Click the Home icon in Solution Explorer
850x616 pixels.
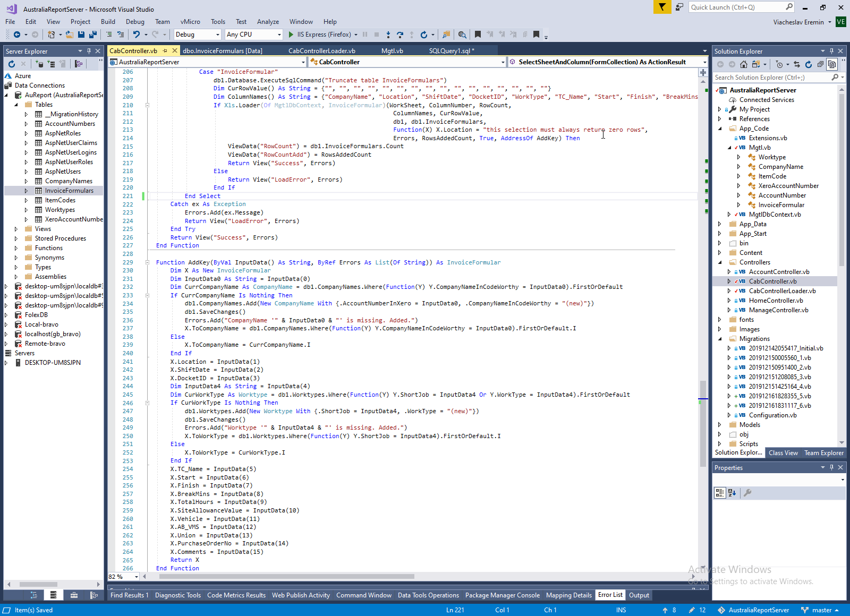743,64
